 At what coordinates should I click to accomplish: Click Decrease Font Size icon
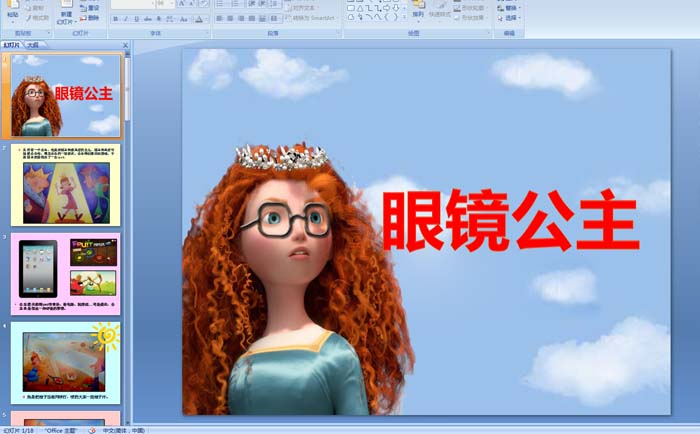pyautogui.click(x=192, y=4)
